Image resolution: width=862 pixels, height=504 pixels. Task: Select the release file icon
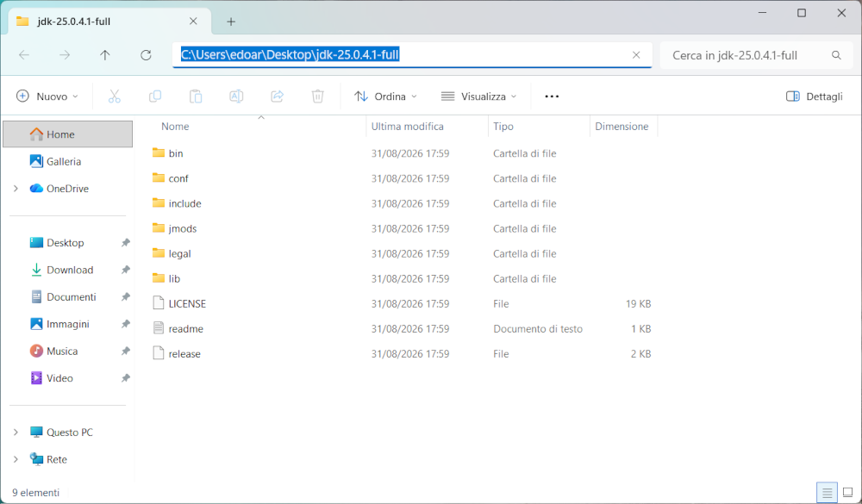[x=159, y=353]
